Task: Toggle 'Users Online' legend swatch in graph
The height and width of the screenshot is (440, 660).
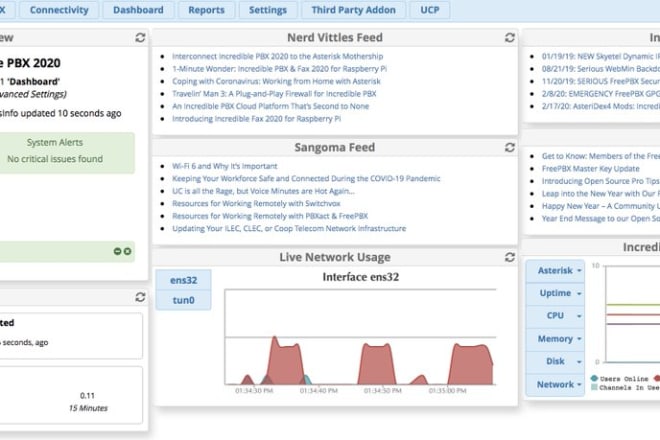Action: pos(594,378)
